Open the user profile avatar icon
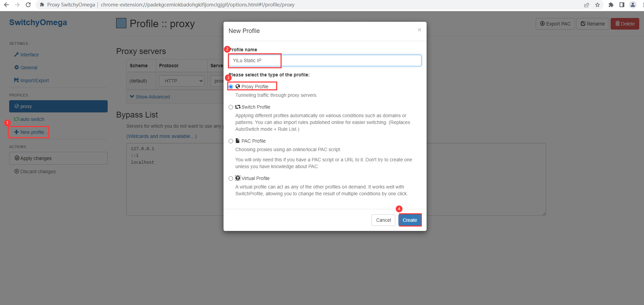 [x=633, y=5]
